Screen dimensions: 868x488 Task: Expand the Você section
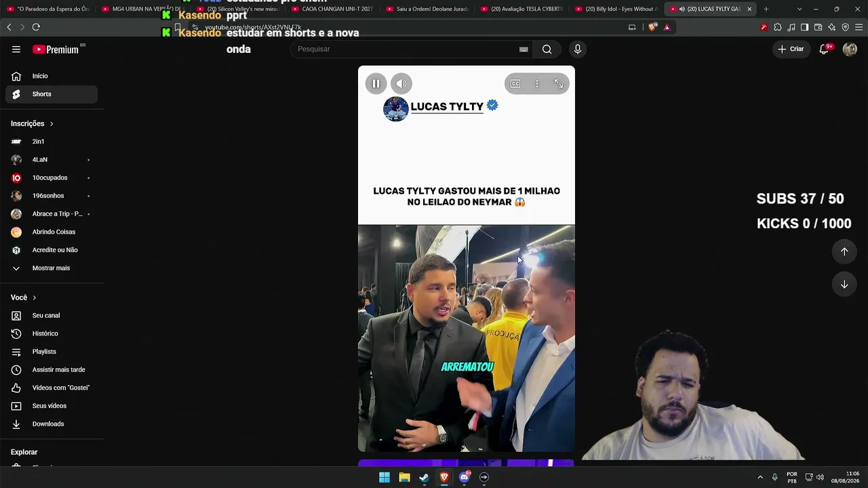point(24,298)
